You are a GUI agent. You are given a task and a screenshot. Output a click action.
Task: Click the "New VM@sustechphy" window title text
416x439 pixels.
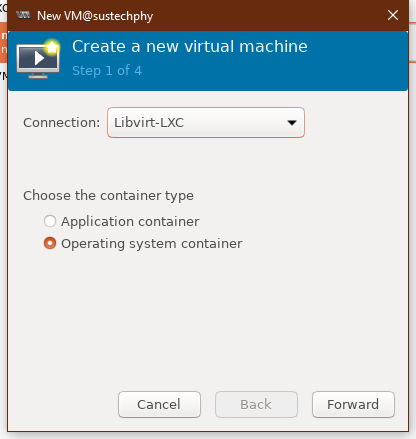tap(95, 16)
